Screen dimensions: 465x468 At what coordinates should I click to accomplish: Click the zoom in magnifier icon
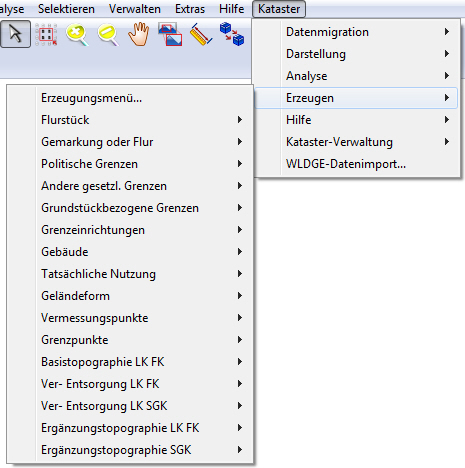[77, 34]
